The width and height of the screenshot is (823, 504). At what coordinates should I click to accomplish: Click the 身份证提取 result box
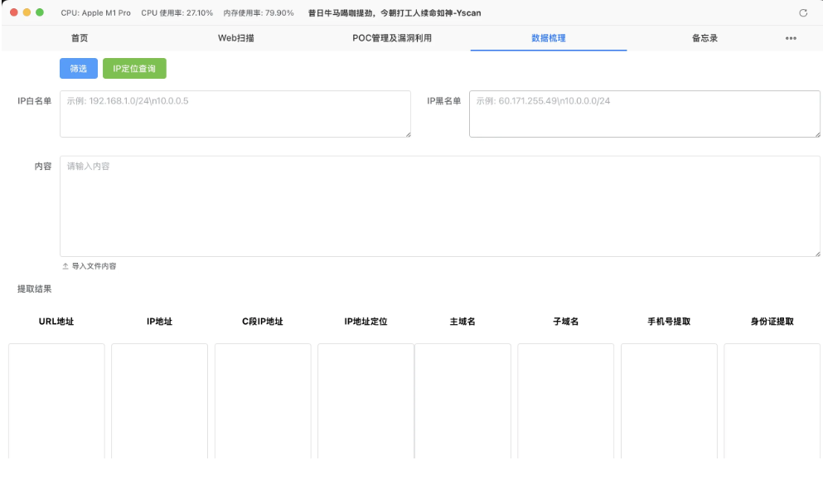(x=772, y=401)
